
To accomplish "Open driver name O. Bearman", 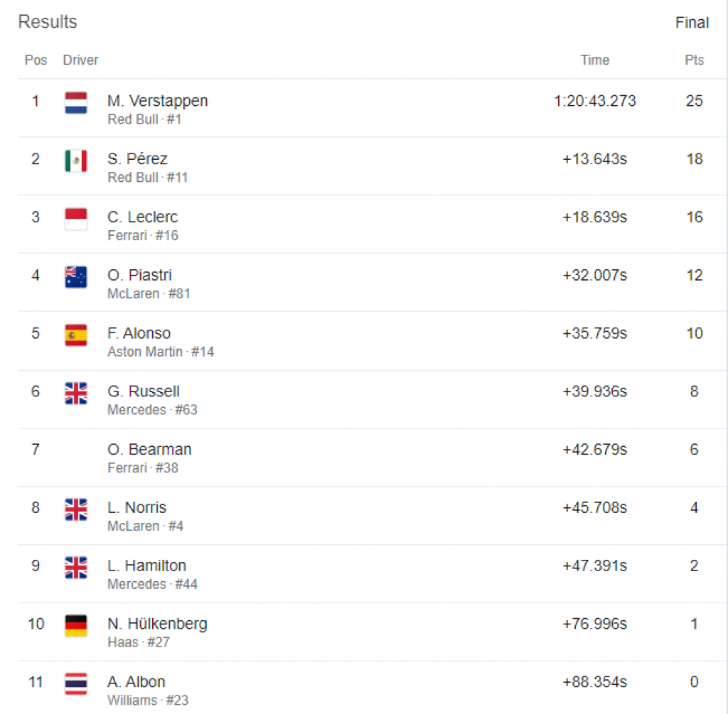I will click(x=149, y=450).
